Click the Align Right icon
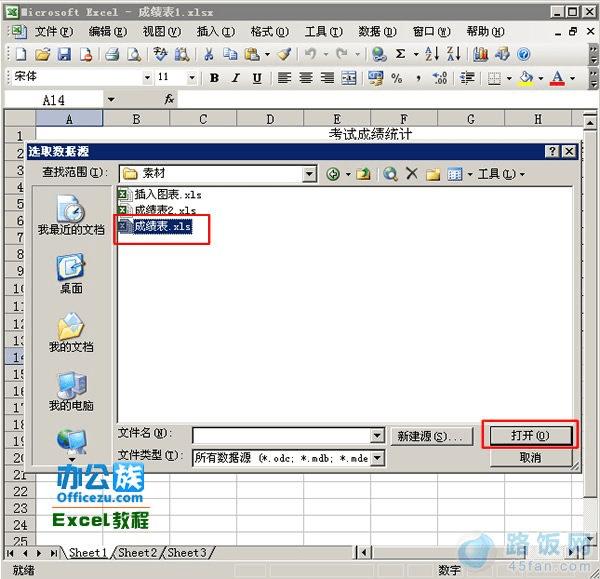Screen dimensions: 600x579 327,78
